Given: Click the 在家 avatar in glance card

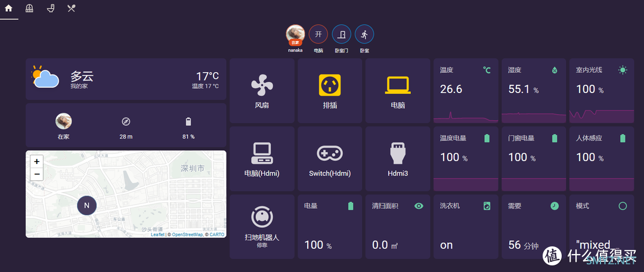Looking at the screenshot, I should click(64, 121).
